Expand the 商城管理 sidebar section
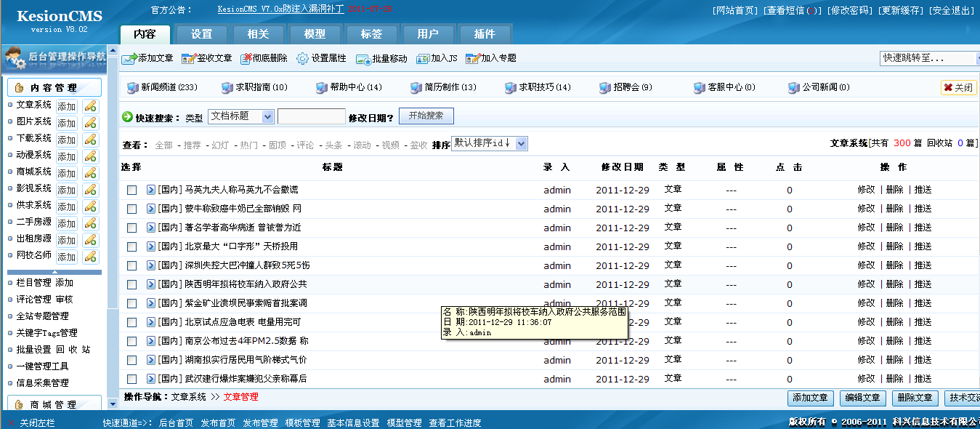980x429 pixels. (x=54, y=404)
